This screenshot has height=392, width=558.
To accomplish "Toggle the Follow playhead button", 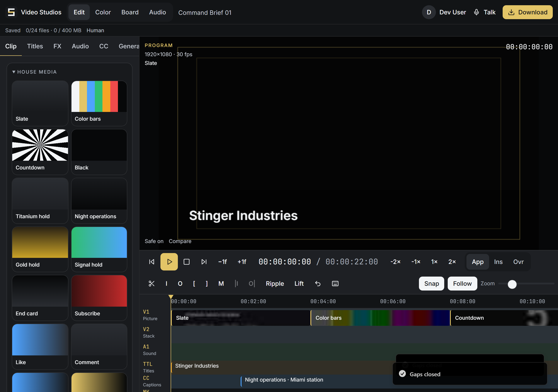I will pyautogui.click(x=462, y=283).
